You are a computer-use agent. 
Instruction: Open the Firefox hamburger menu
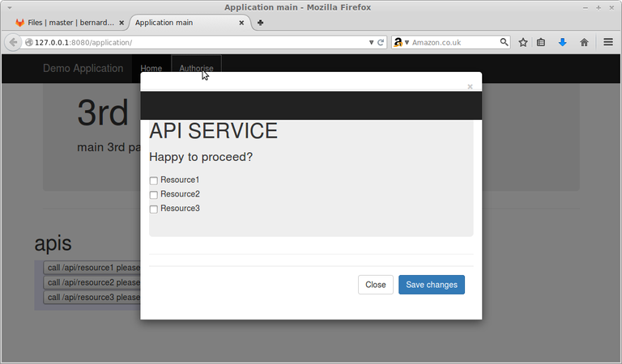click(x=608, y=42)
